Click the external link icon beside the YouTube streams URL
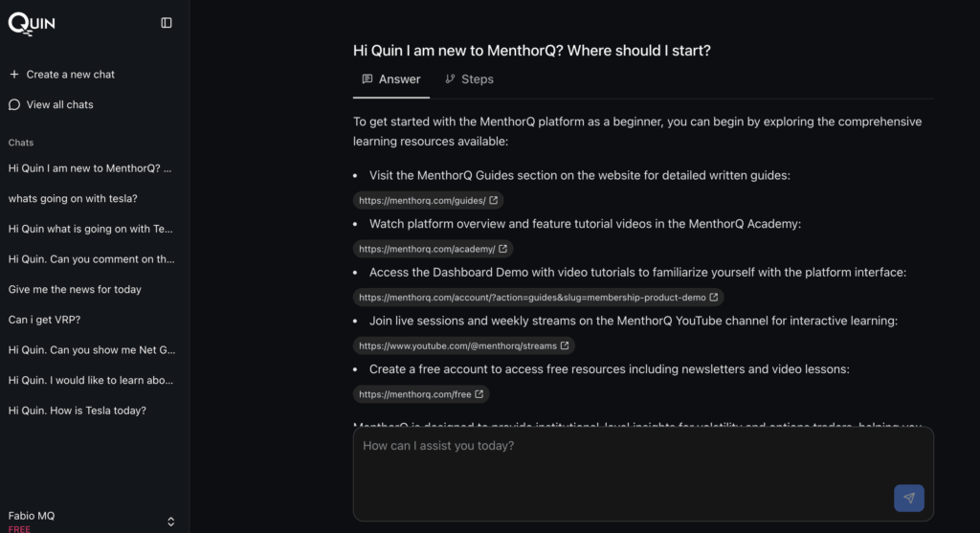 coord(565,345)
